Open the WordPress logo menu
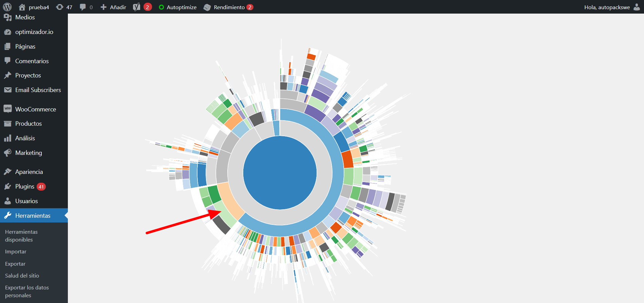 (x=7, y=7)
